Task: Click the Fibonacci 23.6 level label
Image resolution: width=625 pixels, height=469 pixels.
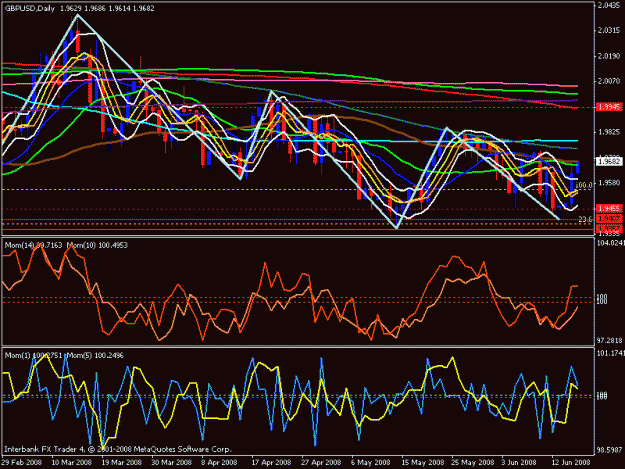Action: point(586,219)
